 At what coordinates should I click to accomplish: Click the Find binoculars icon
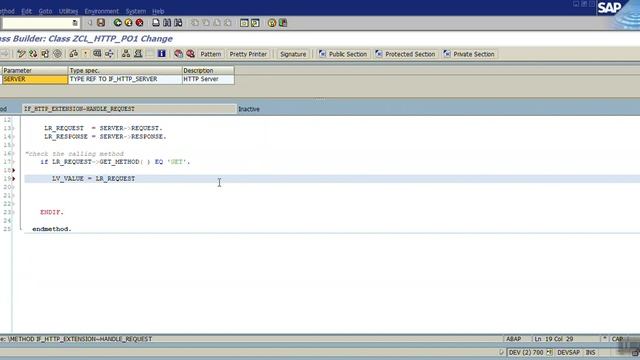pyautogui.click(x=167, y=23)
